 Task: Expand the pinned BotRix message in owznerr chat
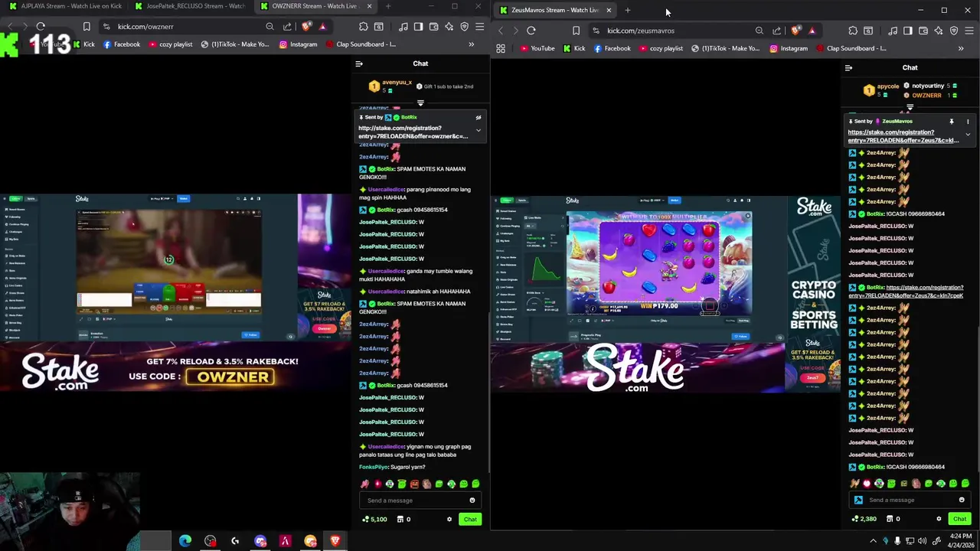click(x=479, y=130)
